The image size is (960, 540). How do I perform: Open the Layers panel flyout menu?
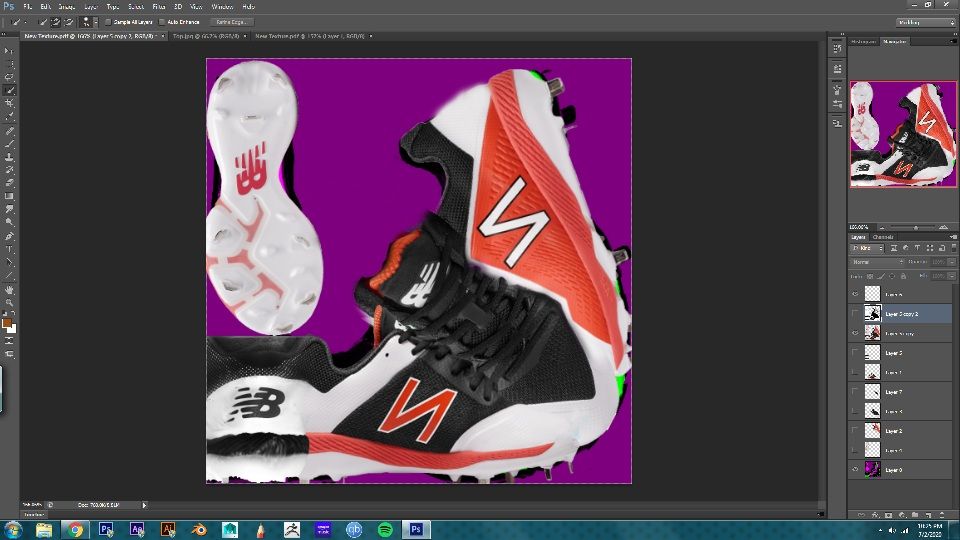coord(954,237)
